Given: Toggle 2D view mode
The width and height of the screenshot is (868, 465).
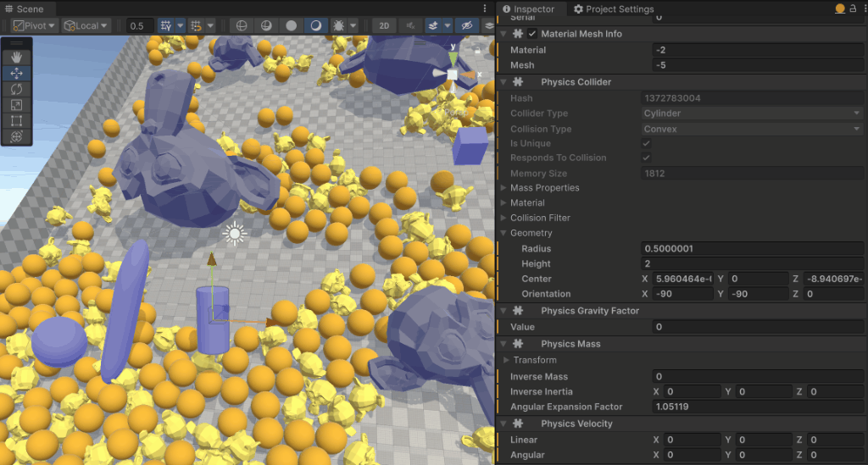Looking at the screenshot, I should 384,25.
